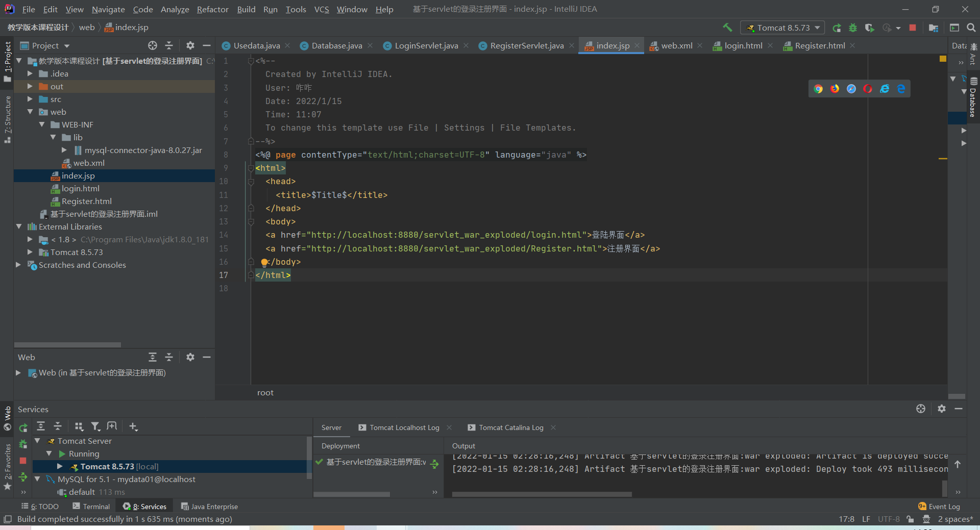Click the Output log horizontal scrollbar
The image size is (980, 530).
tap(542, 494)
